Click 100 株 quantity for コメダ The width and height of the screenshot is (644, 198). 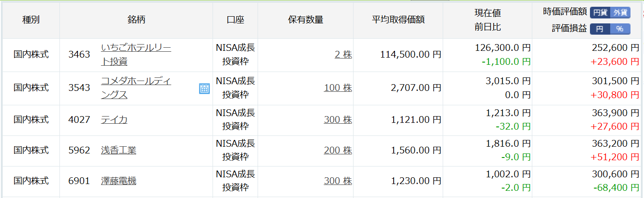click(338, 88)
